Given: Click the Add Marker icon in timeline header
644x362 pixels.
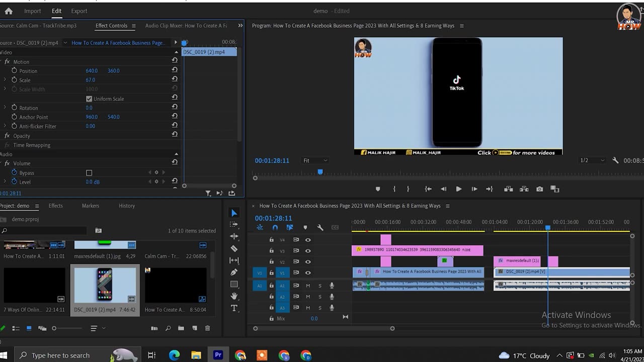Looking at the screenshot, I should coord(305,228).
